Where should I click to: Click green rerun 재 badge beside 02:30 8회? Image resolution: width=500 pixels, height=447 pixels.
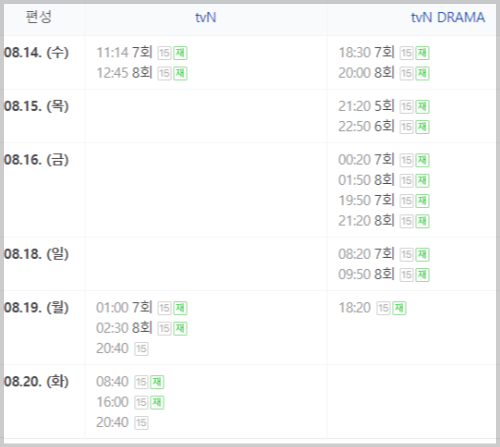click(180, 329)
